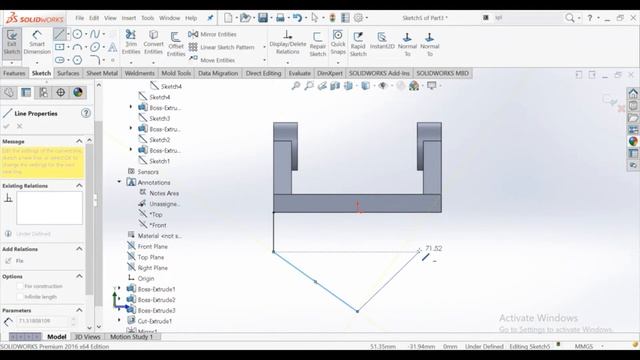This screenshot has width=640, height=360.
Task: Select the Spline sketch tool
Action: pyautogui.click(x=95, y=34)
